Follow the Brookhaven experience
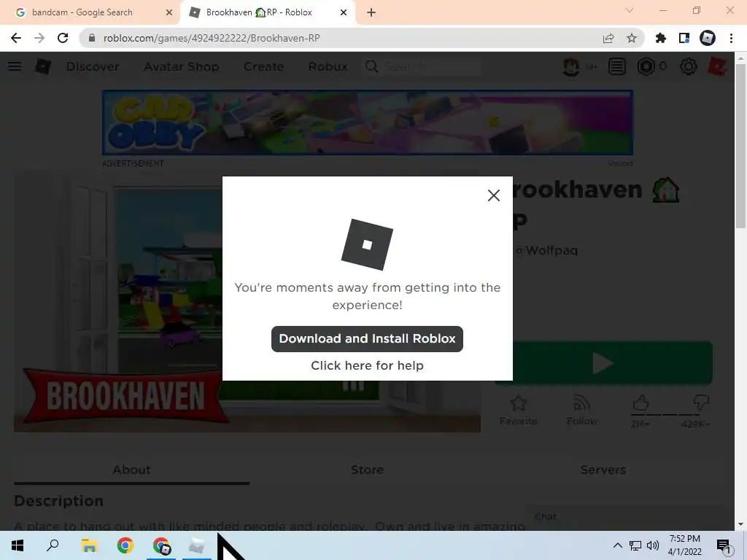This screenshot has height=560, width=747. coord(581,410)
